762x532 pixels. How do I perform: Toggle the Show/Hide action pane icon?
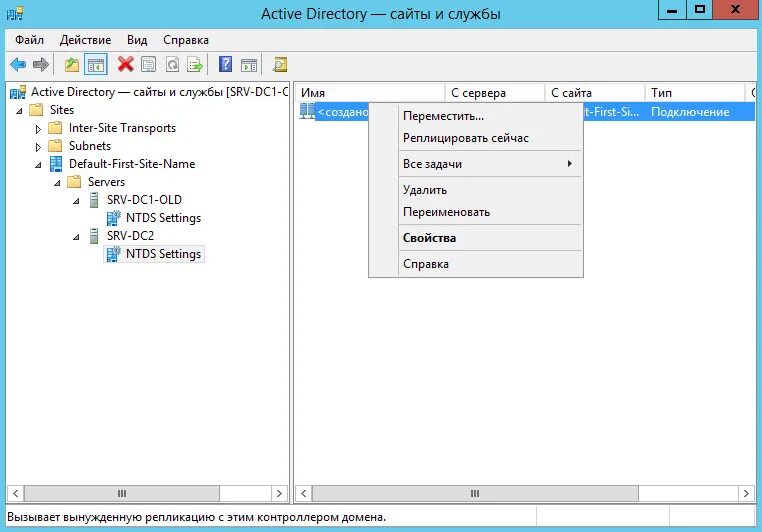[x=249, y=64]
